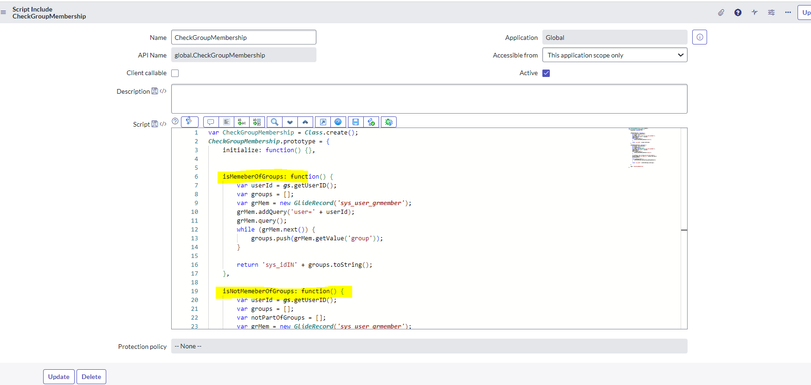This screenshot has width=811, height=385.
Task: Open the Replace tool in script toolbar
Action: 241,122
